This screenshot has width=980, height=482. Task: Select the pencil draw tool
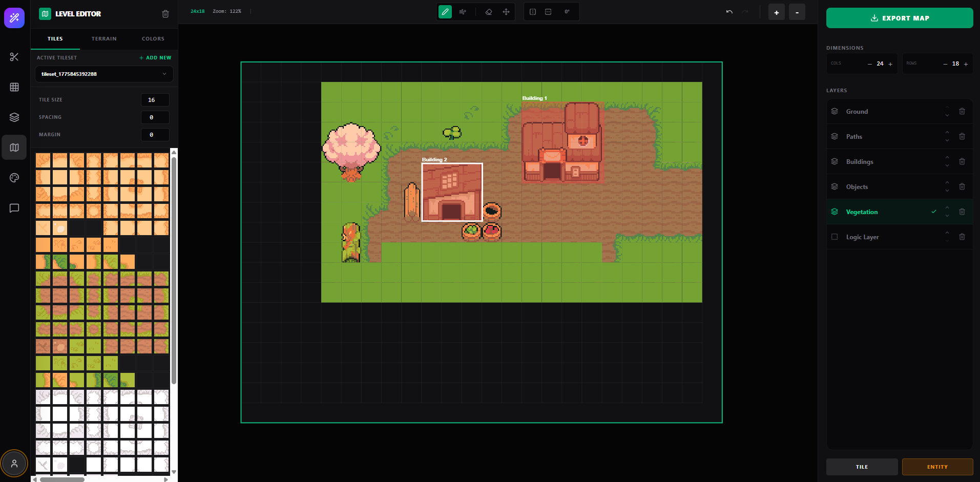(445, 12)
